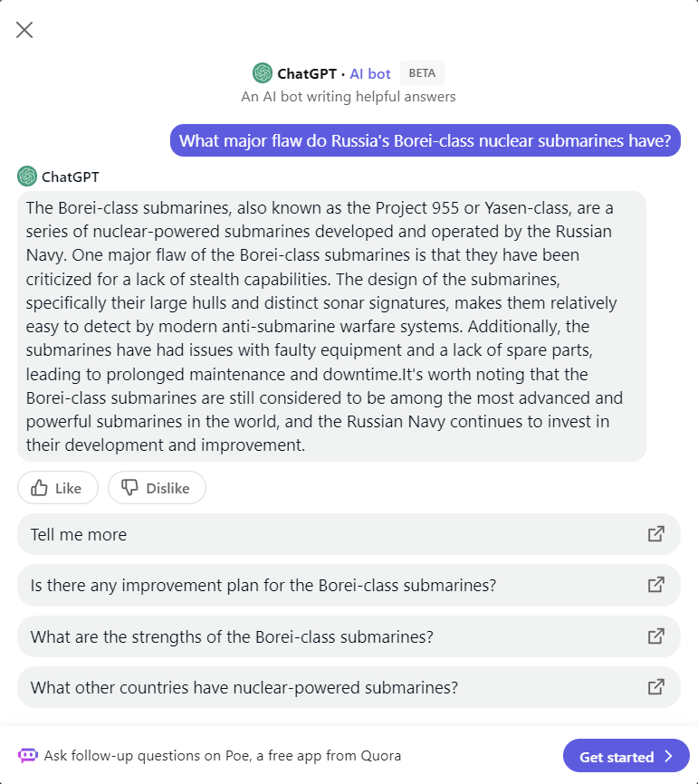Open external link icon for 'Tell me more'
This screenshot has height=784, width=698.
click(x=656, y=534)
